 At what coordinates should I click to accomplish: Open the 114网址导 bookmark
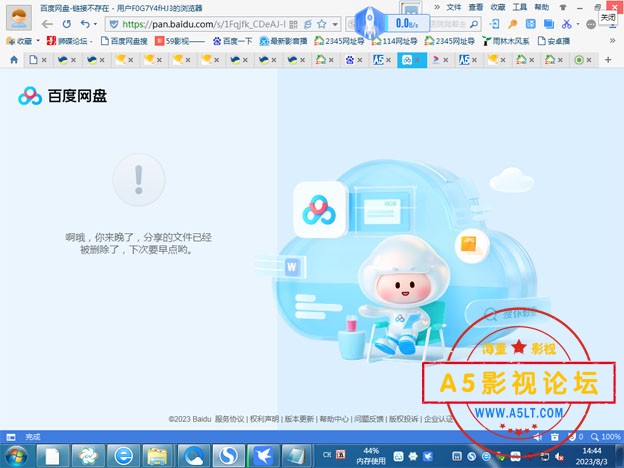(x=394, y=41)
